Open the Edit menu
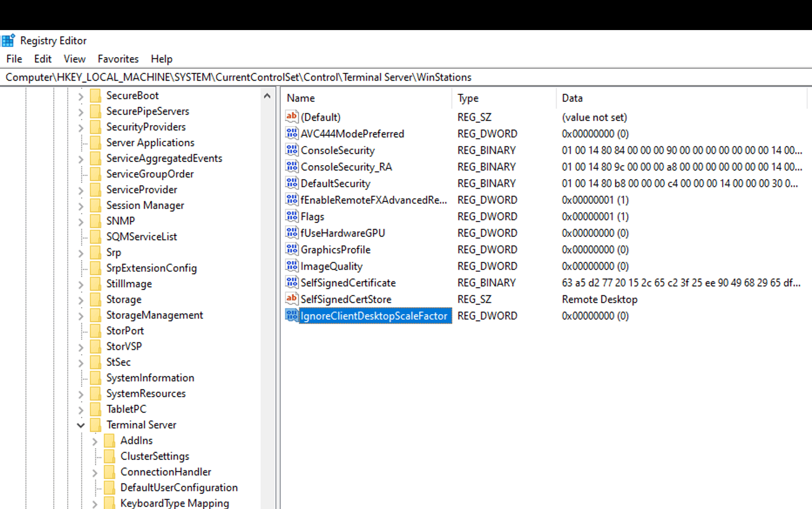 [x=43, y=59]
